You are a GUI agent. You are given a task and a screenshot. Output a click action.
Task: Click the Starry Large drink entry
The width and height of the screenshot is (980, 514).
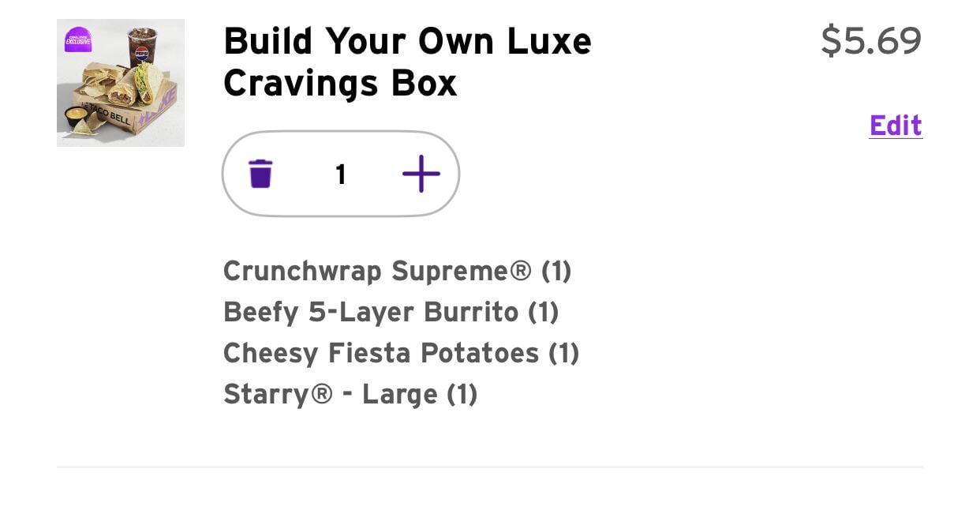350,394
